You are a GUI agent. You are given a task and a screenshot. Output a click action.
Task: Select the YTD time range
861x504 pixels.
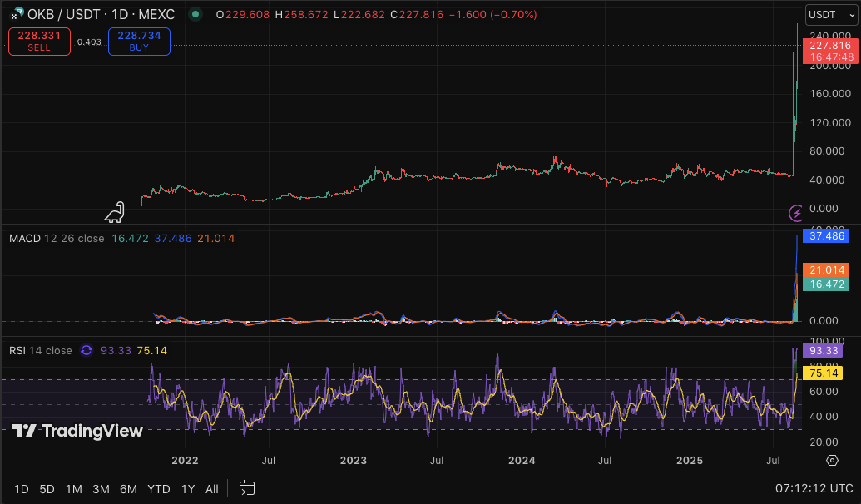click(158, 489)
